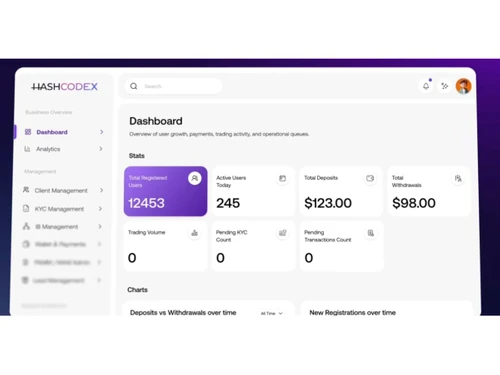The height and width of the screenshot is (375, 500).
Task: Click the 12453 registered users value
Action: (146, 203)
